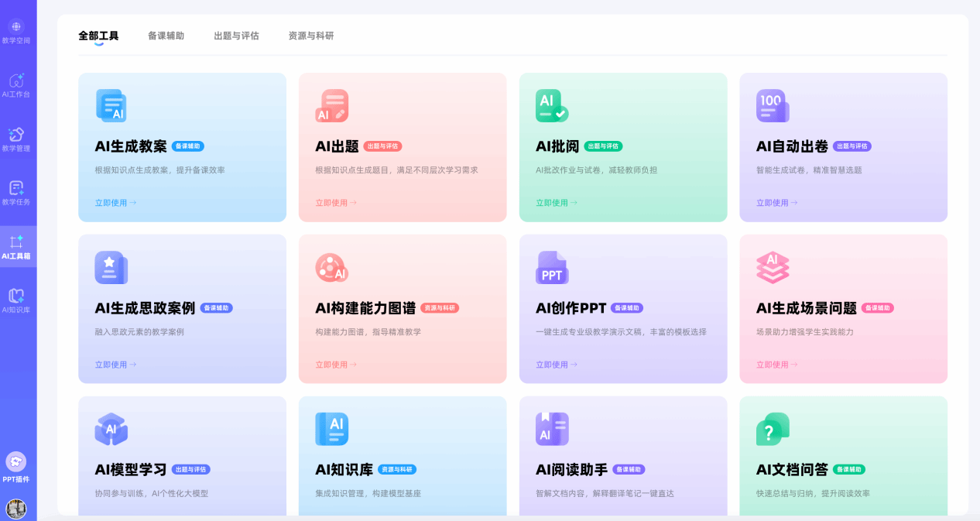Viewport: 980px width, 521px height.
Task: Click the user avatar at sidebar bottom
Action: (16, 509)
